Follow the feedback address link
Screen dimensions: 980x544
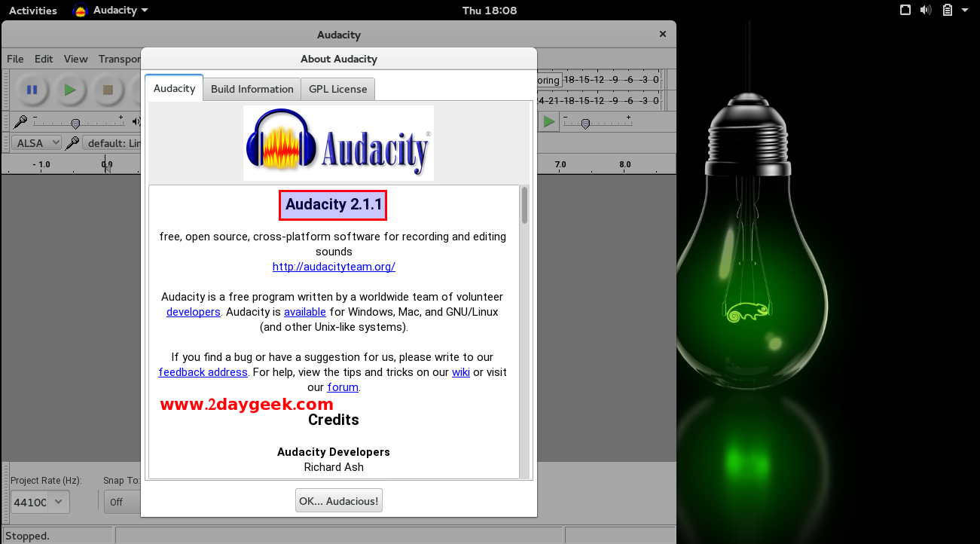203,372
